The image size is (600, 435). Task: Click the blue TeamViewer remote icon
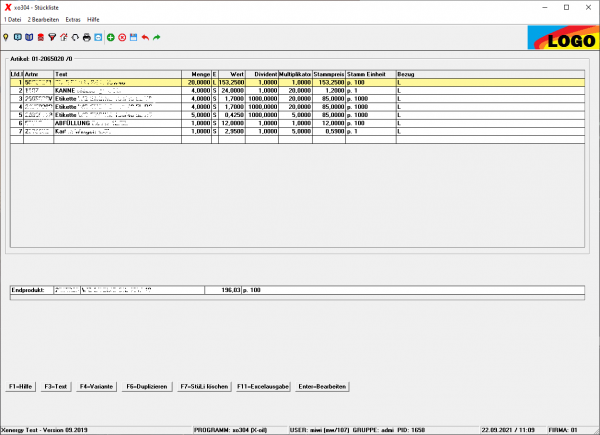tap(98, 37)
